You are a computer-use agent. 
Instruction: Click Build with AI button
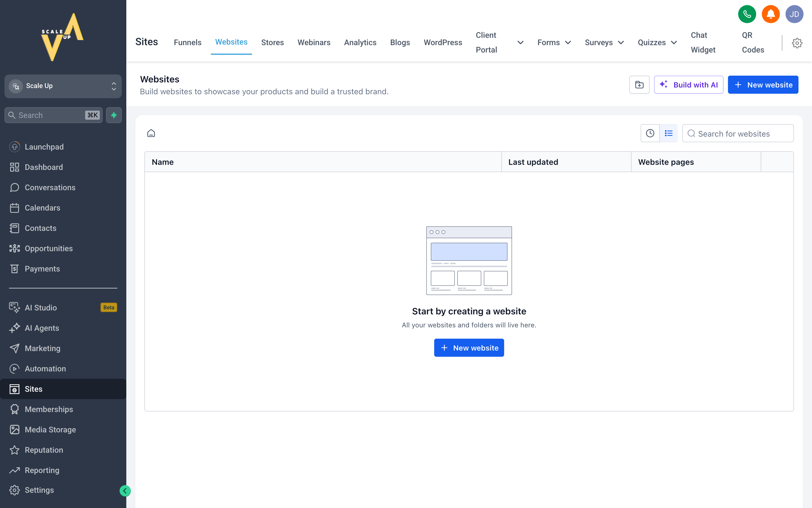point(689,85)
